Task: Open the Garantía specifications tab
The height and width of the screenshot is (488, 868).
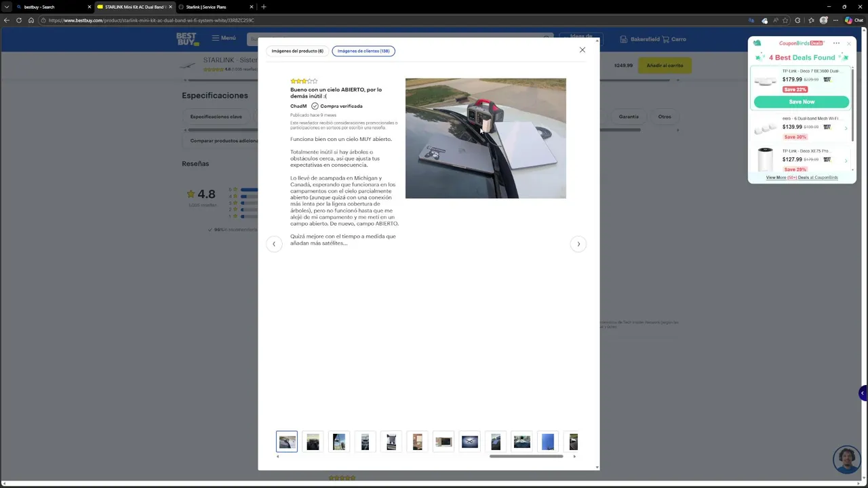Action: click(629, 117)
